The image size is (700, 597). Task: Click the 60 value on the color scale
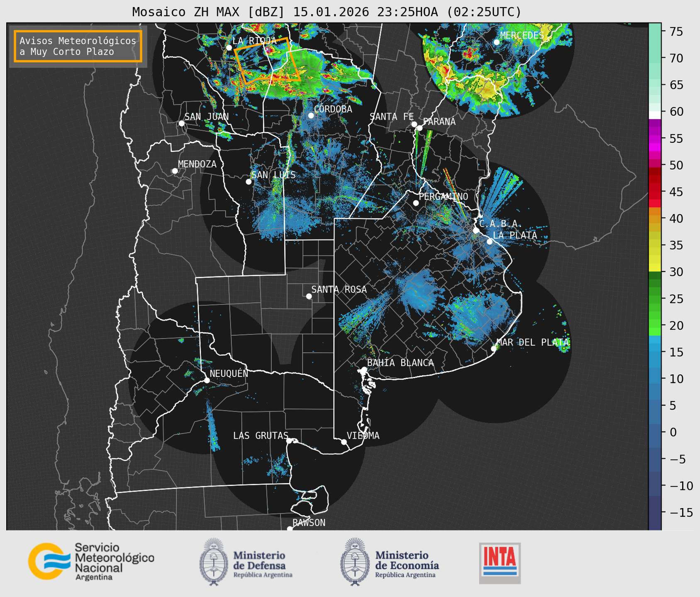coord(676,112)
